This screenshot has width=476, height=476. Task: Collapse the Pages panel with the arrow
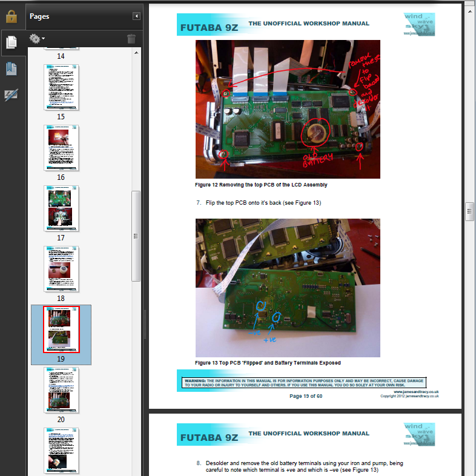pyautogui.click(x=137, y=16)
